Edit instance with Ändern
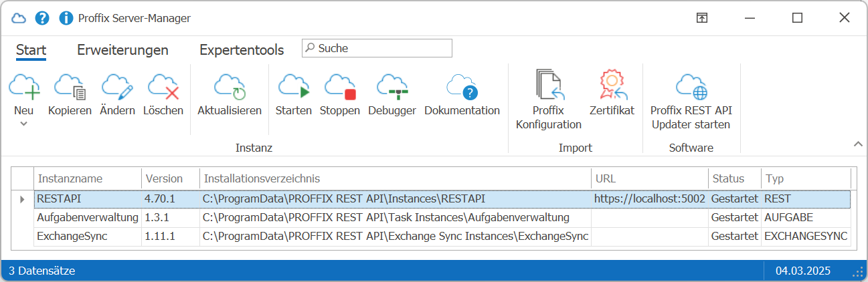This screenshot has width=868, height=282. 117,95
